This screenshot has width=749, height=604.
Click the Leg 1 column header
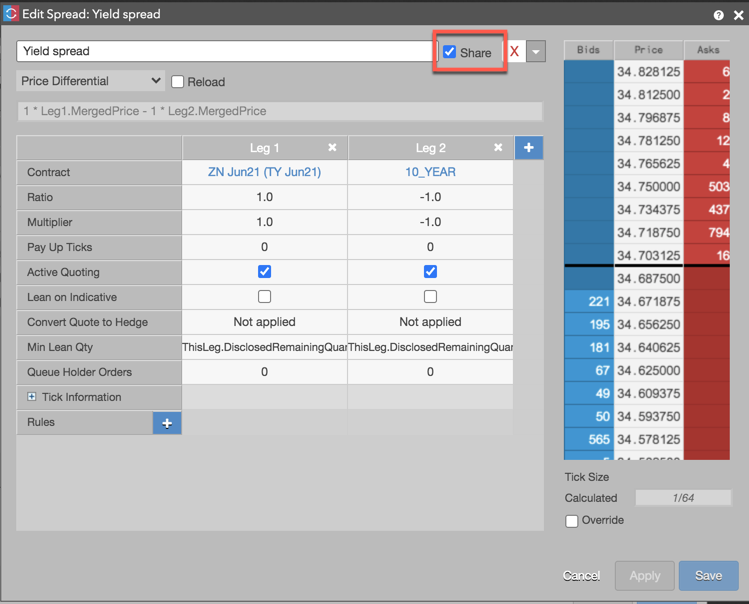pos(264,148)
